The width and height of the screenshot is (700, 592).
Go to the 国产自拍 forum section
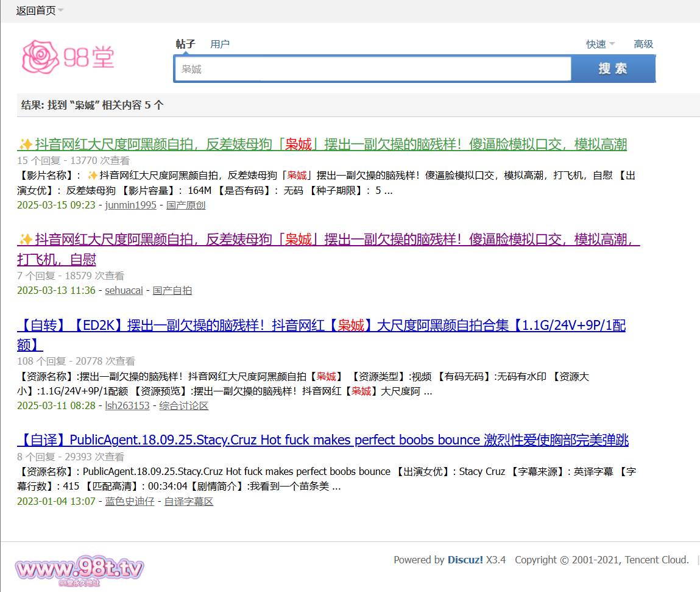click(172, 291)
